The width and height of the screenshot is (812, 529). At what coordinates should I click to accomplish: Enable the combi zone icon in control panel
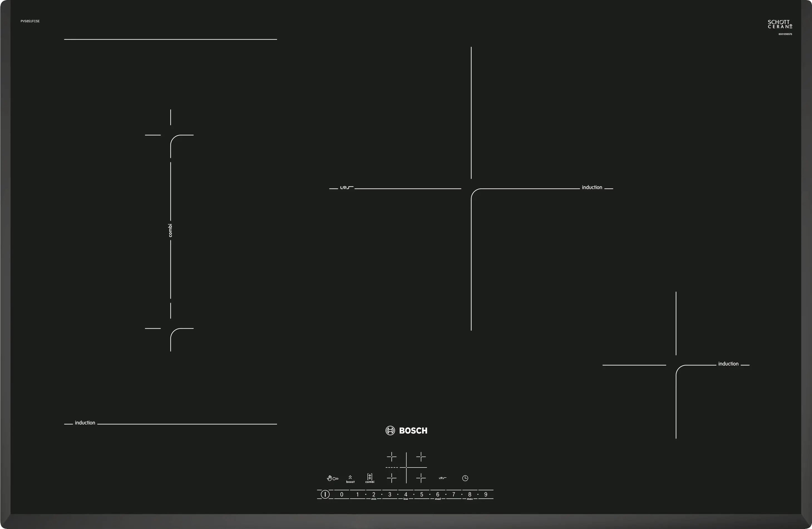coord(370,478)
